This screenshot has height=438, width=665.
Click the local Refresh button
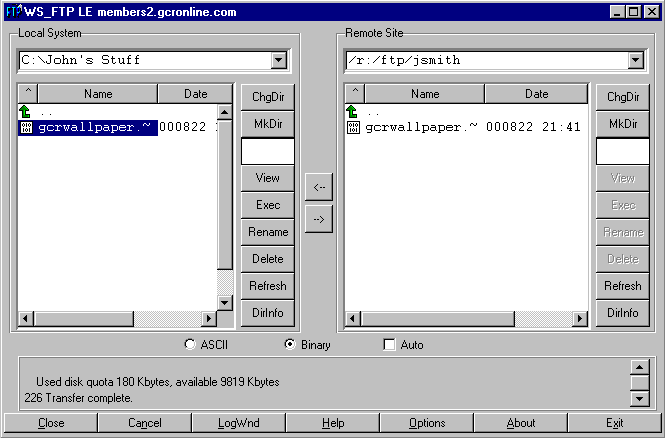[x=268, y=286]
